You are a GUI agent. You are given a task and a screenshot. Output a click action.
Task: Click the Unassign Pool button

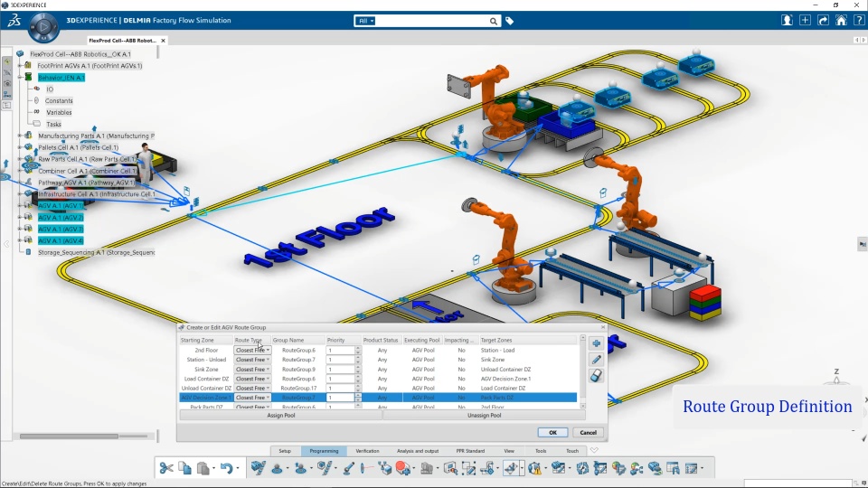tap(484, 415)
